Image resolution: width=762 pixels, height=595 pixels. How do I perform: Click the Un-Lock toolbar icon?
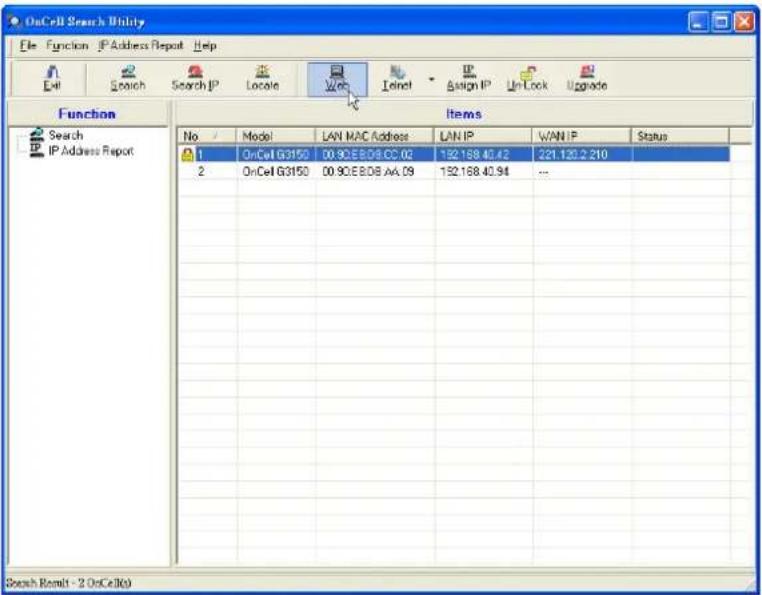527,79
